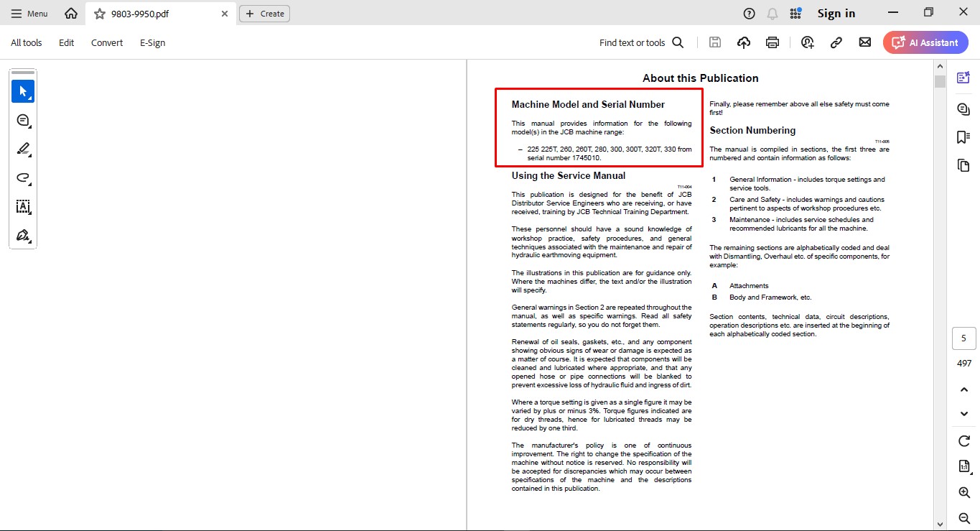Open the Fill & Sign pen tool

tap(23, 235)
